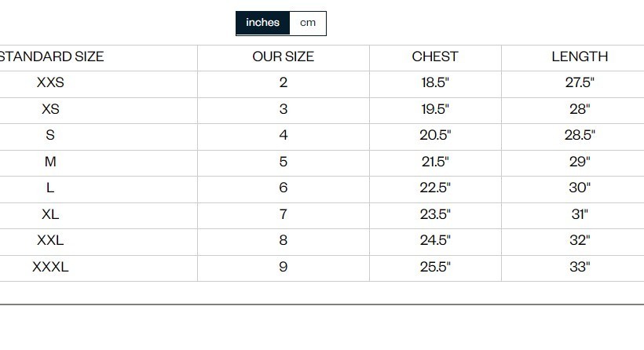Select the XXS standard size cell

pyautogui.click(x=50, y=82)
